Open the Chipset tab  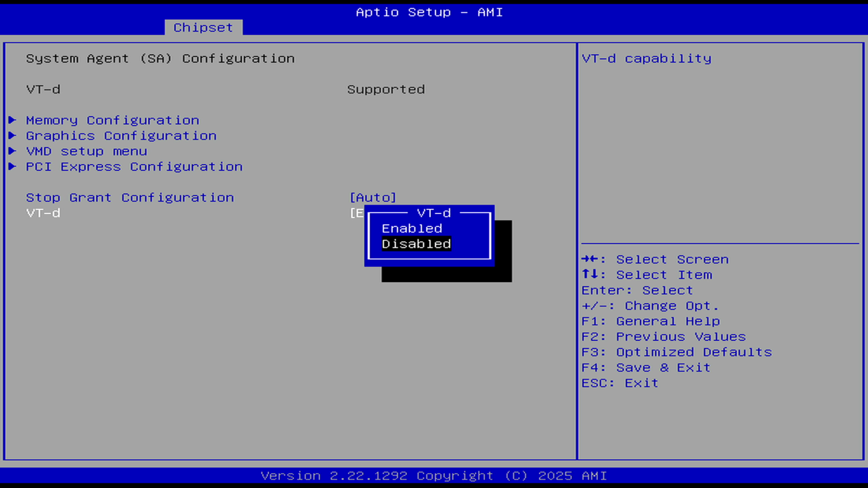coord(203,27)
